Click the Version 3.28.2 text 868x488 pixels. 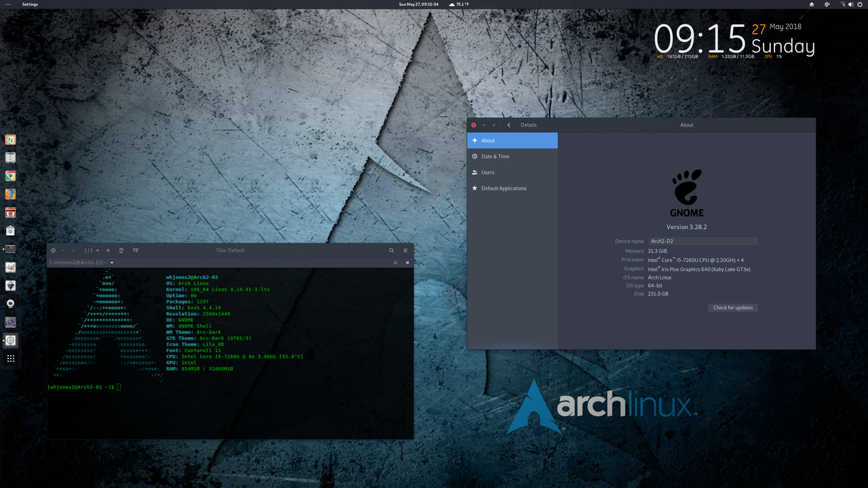pos(687,227)
